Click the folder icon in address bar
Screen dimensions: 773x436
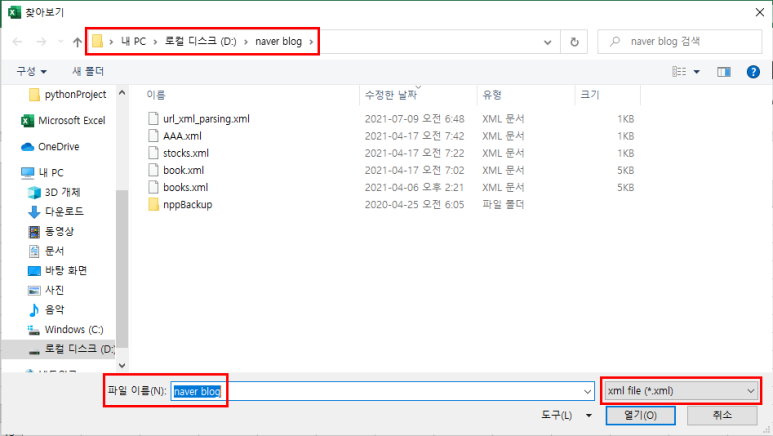(98, 41)
